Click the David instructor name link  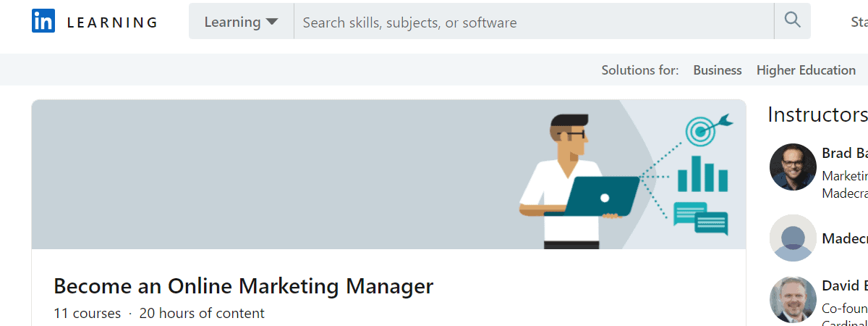[844, 285]
